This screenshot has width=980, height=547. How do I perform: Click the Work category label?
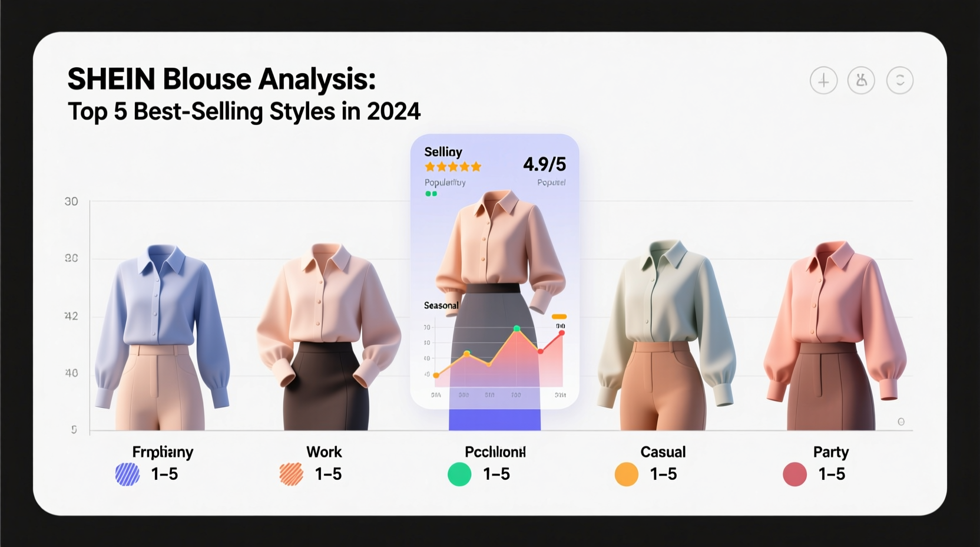324,452
